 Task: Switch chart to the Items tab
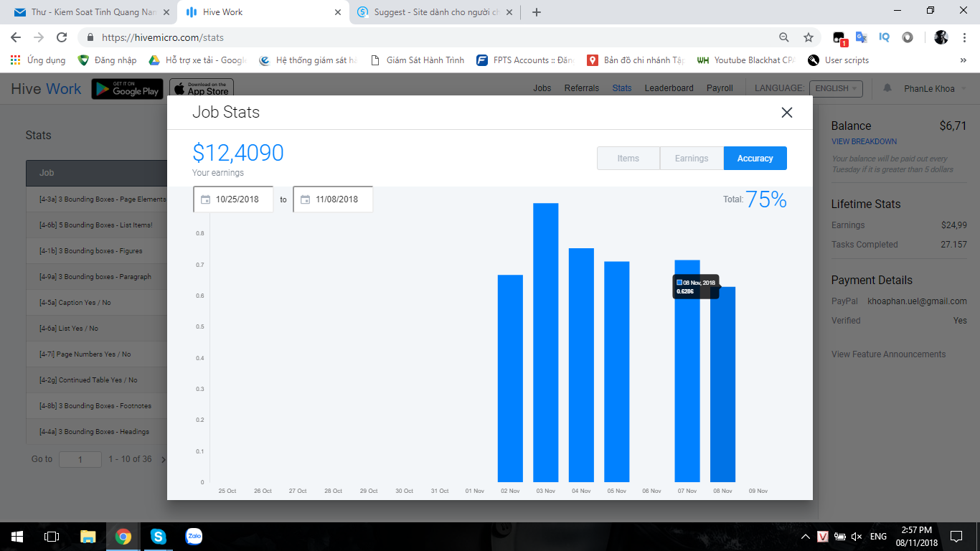pyautogui.click(x=628, y=159)
